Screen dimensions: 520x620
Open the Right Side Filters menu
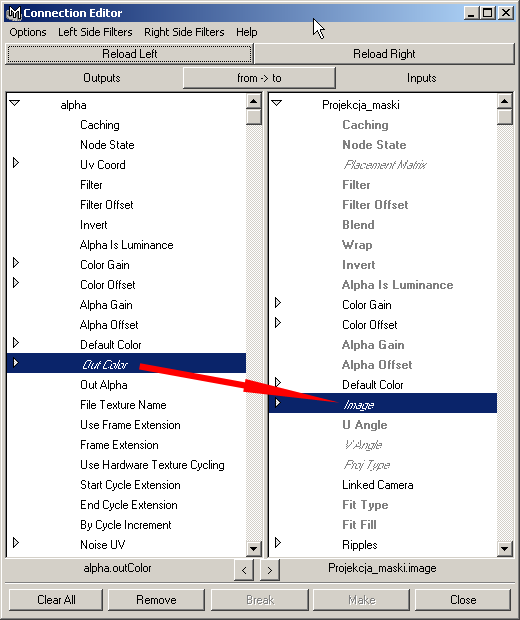(184, 32)
